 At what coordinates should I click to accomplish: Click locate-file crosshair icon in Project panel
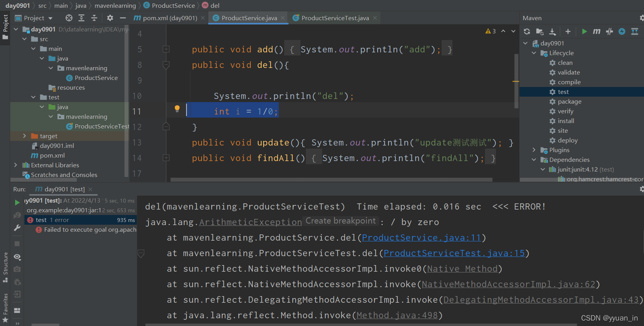point(69,18)
